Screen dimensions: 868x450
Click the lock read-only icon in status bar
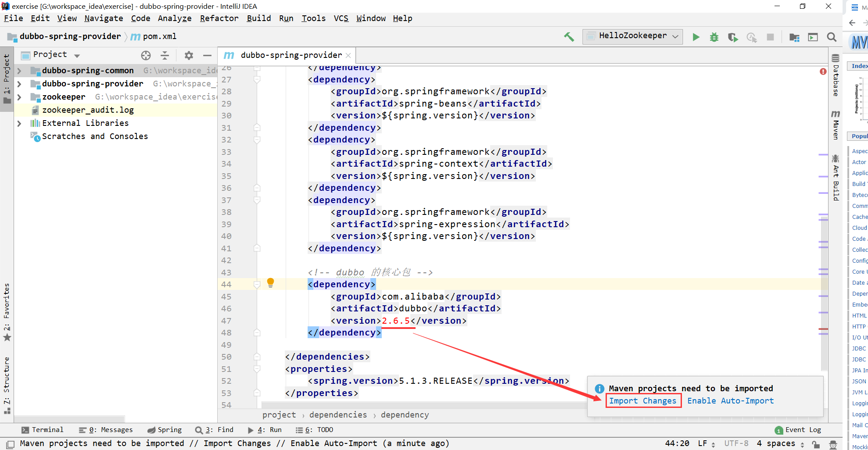pyautogui.click(x=816, y=444)
